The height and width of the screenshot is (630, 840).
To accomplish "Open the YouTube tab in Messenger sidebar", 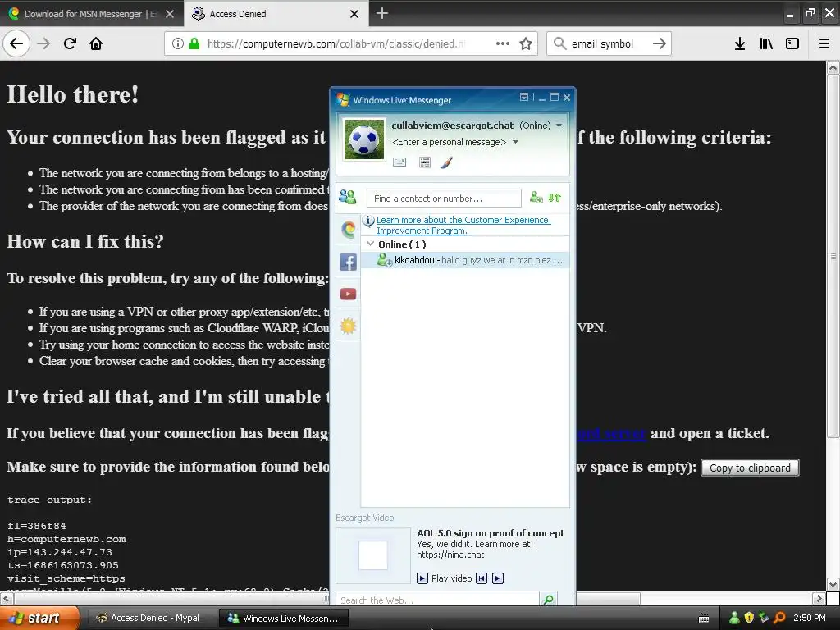I will (x=348, y=294).
